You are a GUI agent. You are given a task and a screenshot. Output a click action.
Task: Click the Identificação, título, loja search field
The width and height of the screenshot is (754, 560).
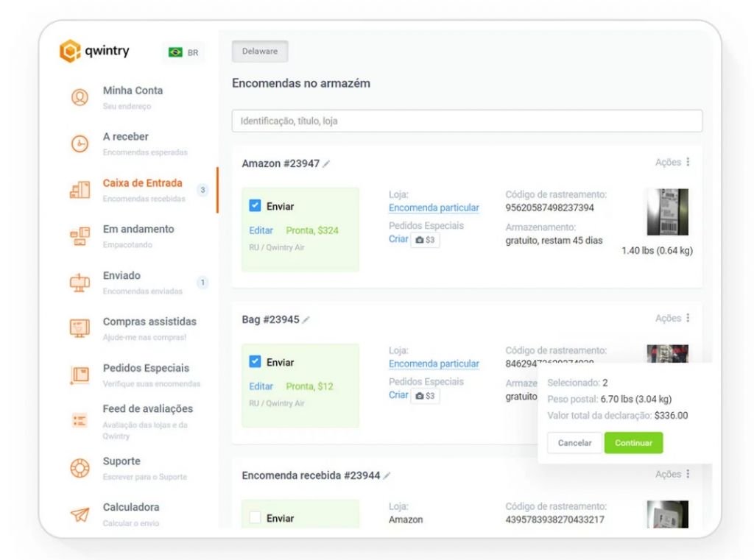point(467,121)
